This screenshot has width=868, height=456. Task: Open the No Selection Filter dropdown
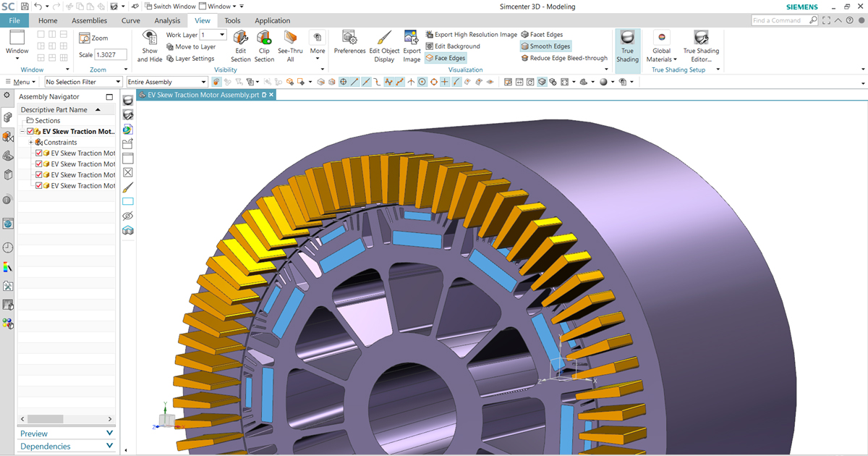(118, 82)
